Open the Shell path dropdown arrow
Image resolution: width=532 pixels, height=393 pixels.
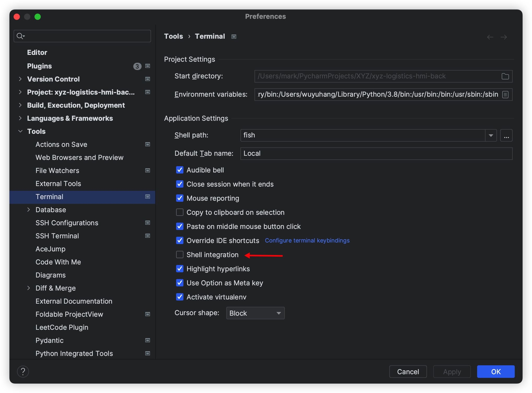pos(491,135)
